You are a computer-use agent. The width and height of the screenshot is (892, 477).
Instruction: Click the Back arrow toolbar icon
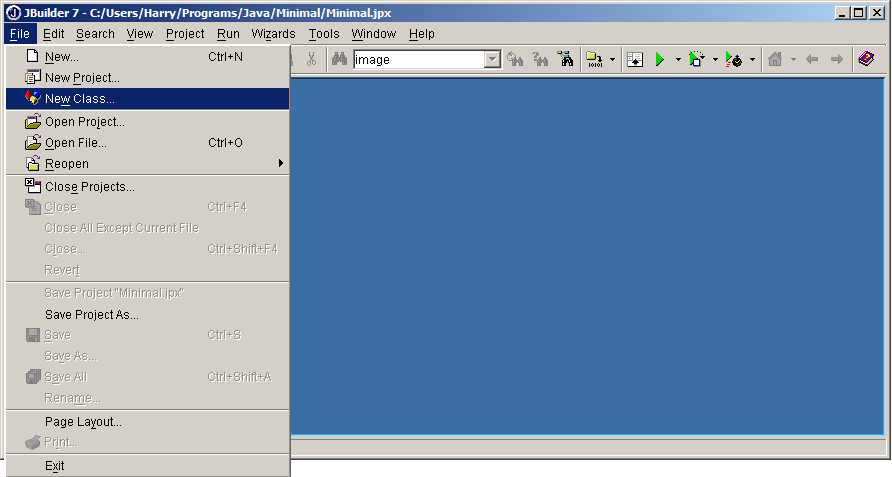click(x=812, y=59)
